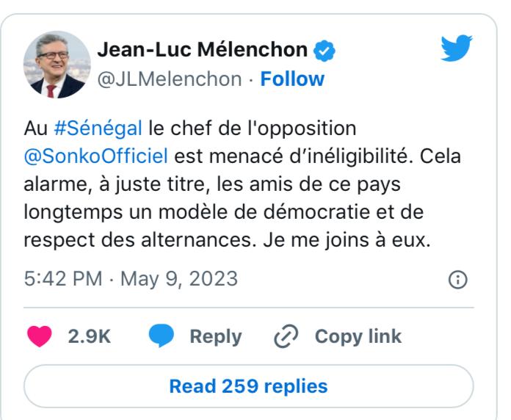The height and width of the screenshot is (420, 511).
Task: Open the tweet info icon
Action: (x=457, y=280)
